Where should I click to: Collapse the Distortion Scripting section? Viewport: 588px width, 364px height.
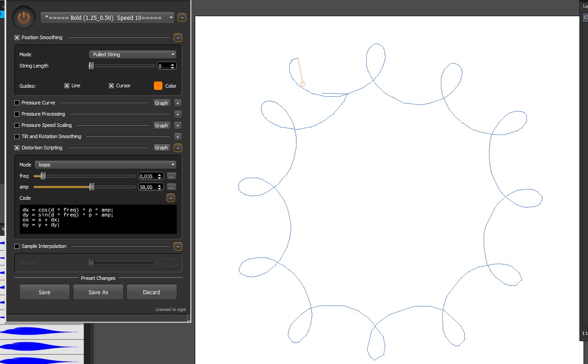coord(178,148)
